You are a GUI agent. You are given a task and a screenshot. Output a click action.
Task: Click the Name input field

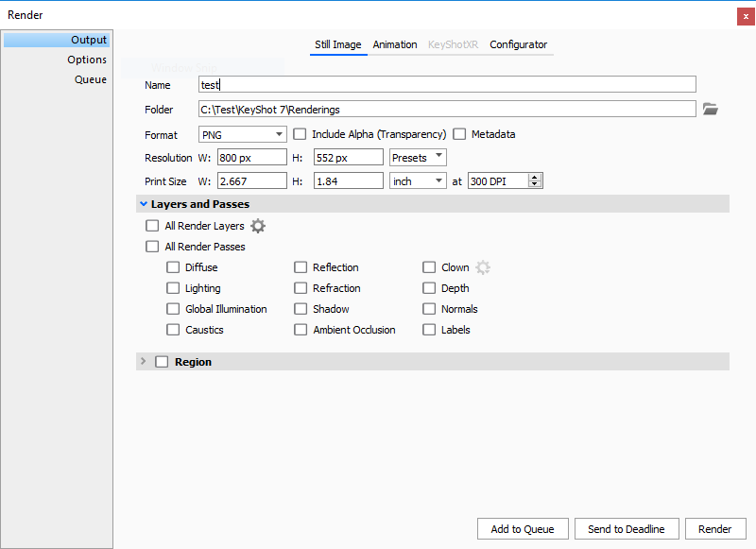[447, 84]
